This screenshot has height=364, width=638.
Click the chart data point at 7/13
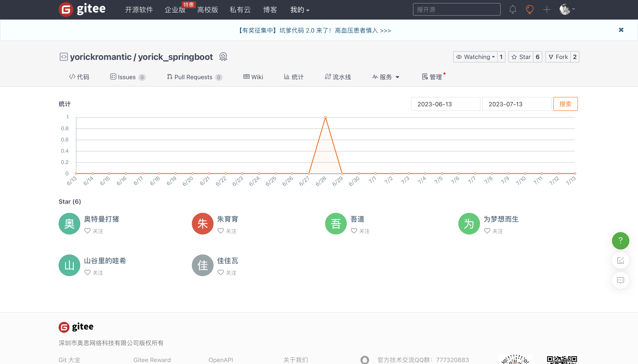[x=575, y=173]
